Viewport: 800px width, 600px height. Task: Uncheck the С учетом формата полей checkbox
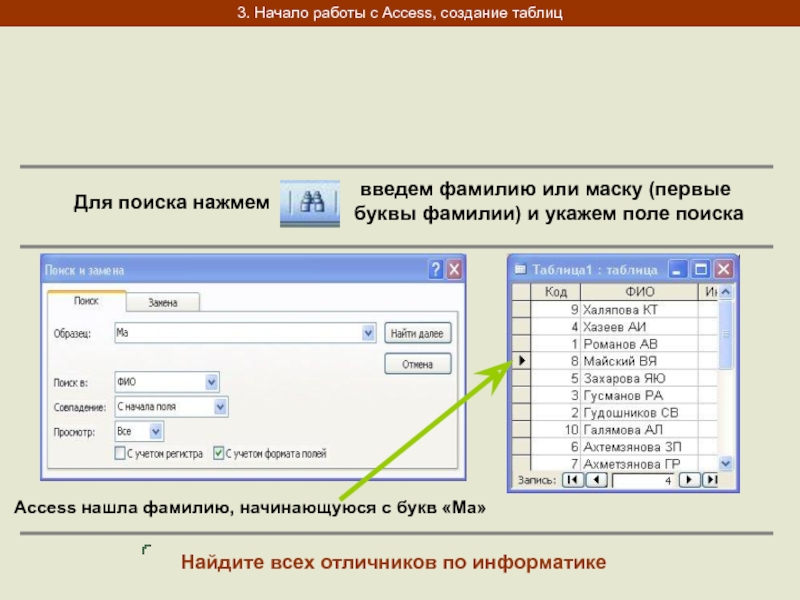[218, 453]
